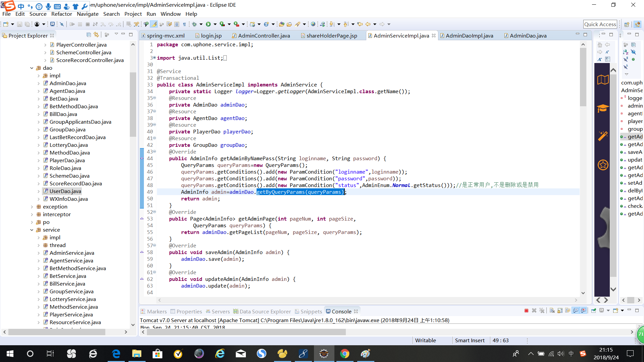Expand the exception package

(x=32, y=207)
